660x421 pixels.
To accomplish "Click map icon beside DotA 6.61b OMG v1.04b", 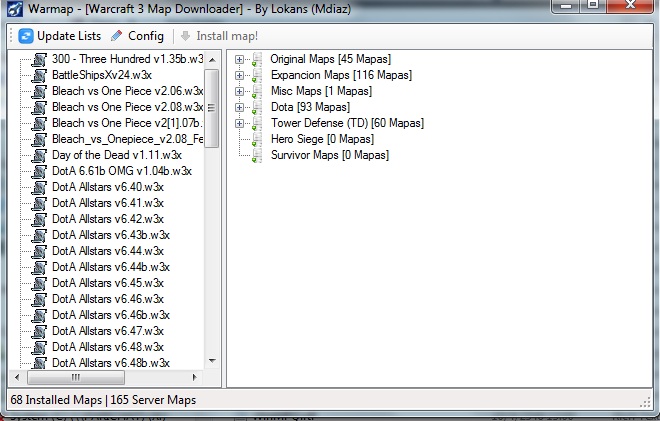I will 39,171.
